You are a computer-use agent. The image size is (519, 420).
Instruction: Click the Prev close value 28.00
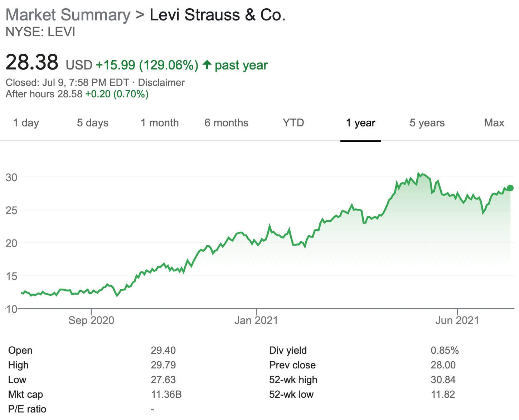(x=443, y=365)
